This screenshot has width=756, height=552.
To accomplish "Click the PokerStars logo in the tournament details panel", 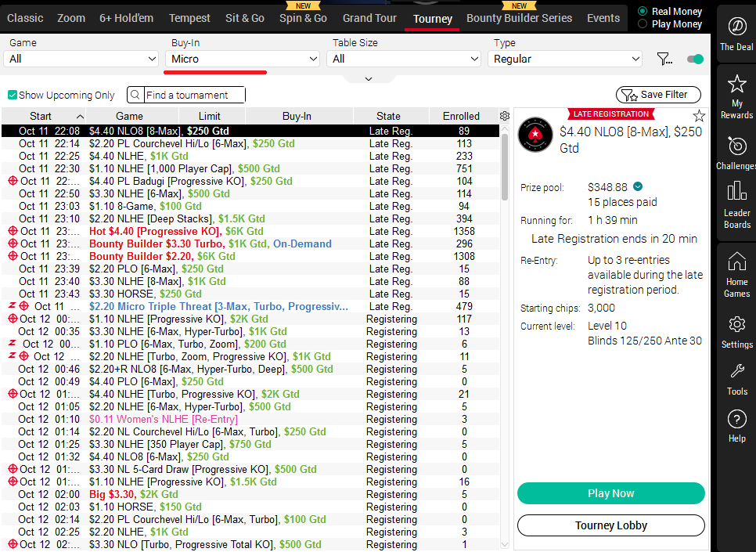I will click(x=535, y=135).
